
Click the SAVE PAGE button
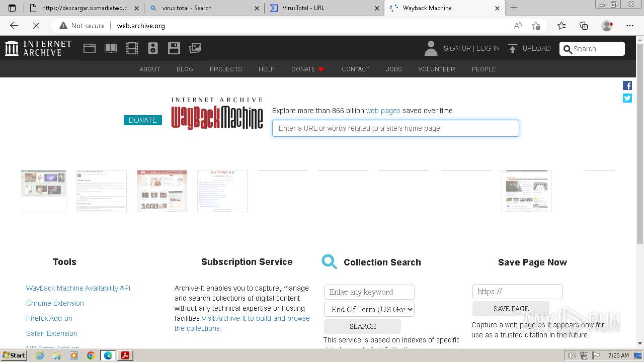pyautogui.click(x=511, y=309)
